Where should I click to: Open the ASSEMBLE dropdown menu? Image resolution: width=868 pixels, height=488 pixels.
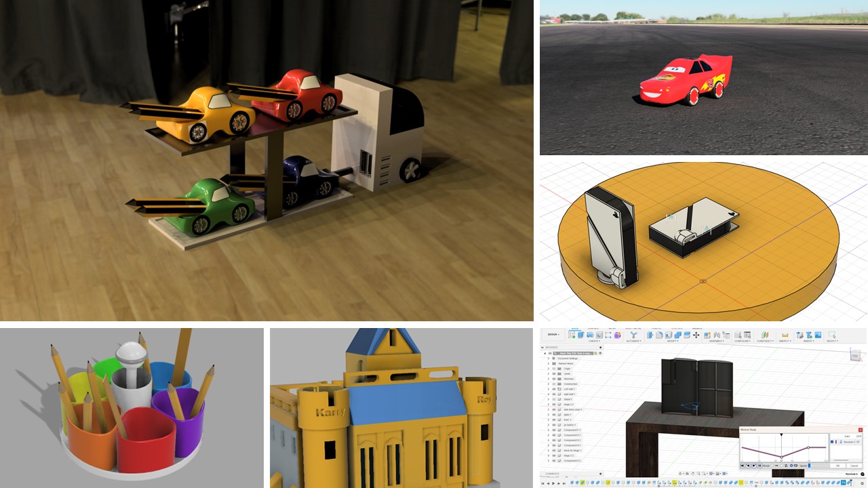tap(716, 341)
